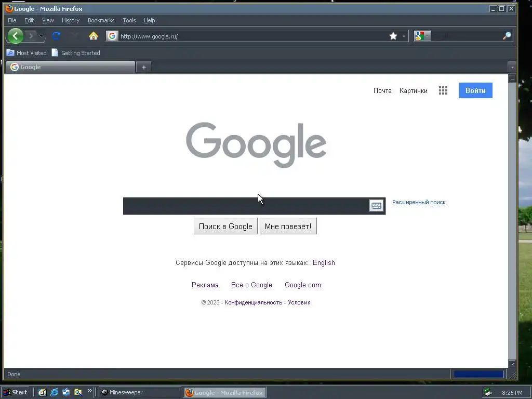The width and height of the screenshot is (532, 399).
Task: Click the magnifying glass search icon
Action: [x=507, y=36]
